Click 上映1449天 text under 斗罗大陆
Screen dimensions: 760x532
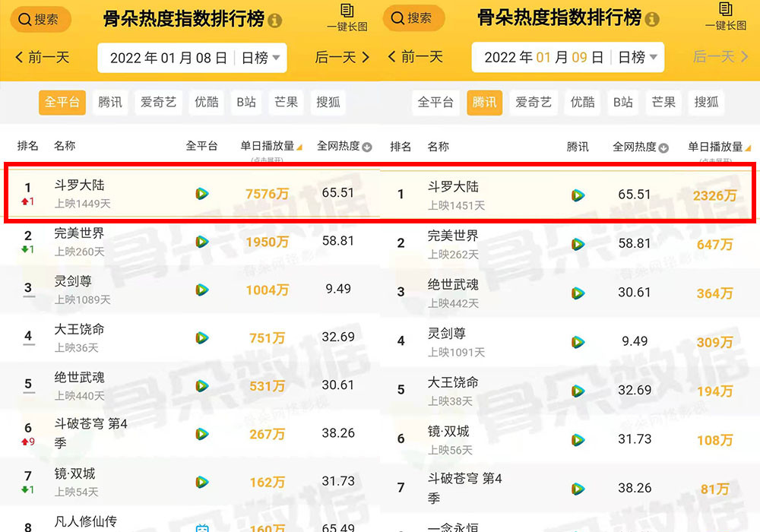(x=82, y=204)
